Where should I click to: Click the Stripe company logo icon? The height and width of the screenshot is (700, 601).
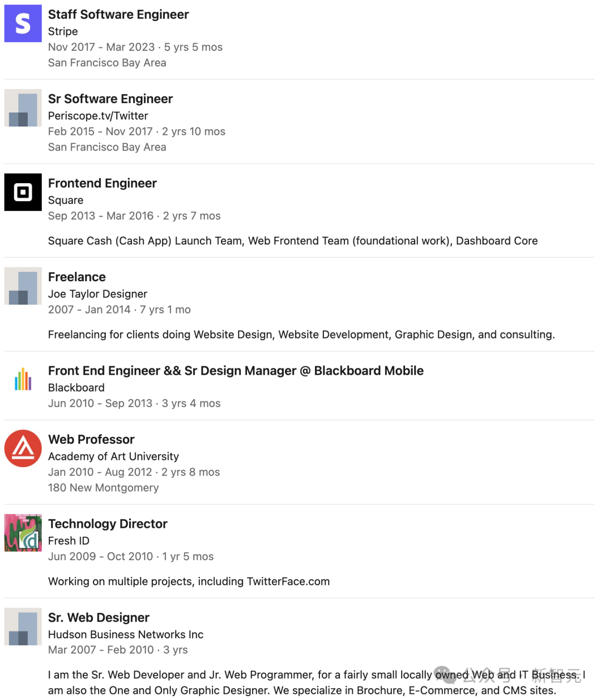(x=23, y=23)
